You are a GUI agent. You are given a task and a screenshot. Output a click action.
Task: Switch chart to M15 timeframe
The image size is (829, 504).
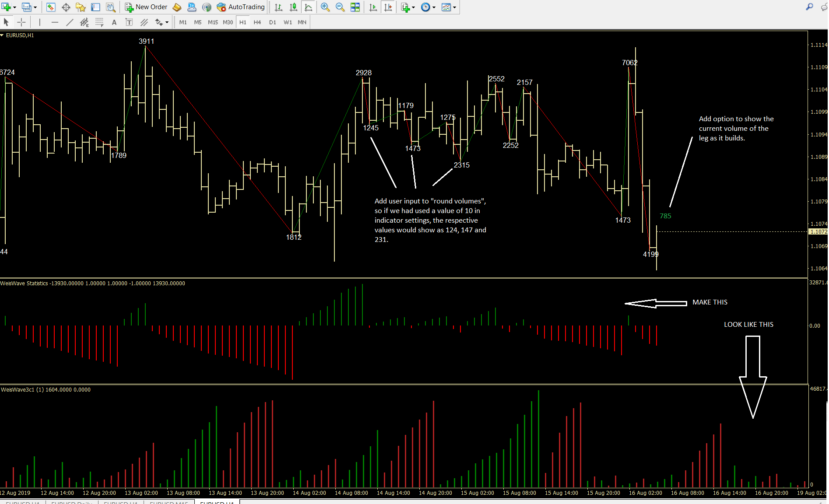pyautogui.click(x=213, y=22)
